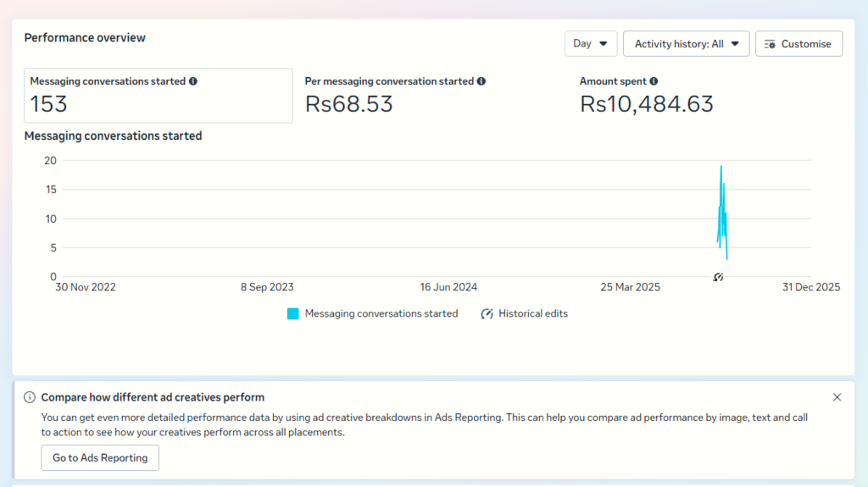Click the down arrow in Activity history dropdown
This screenshot has height=487, width=868.
[x=735, y=44]
